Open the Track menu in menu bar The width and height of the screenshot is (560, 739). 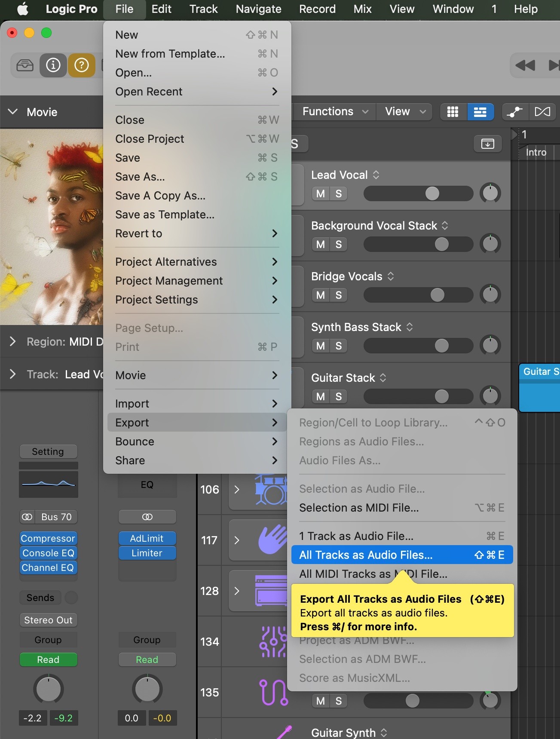pyautogui.click(x=204, y=9)
